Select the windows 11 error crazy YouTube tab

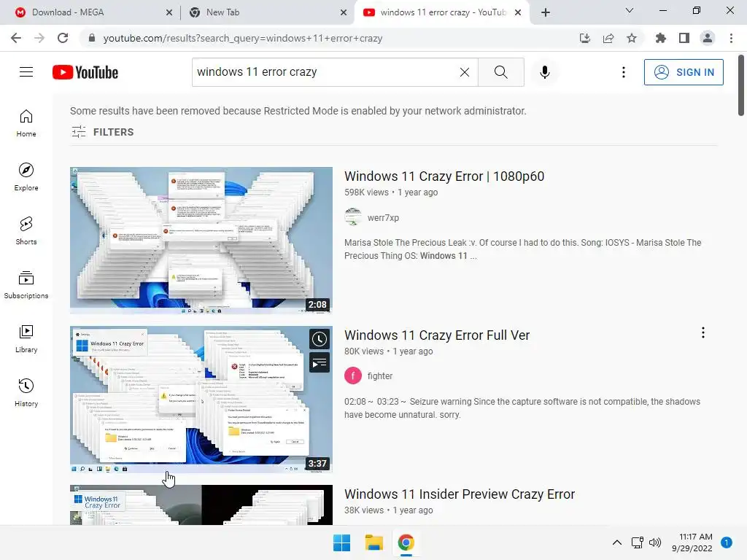coord(443,12)
